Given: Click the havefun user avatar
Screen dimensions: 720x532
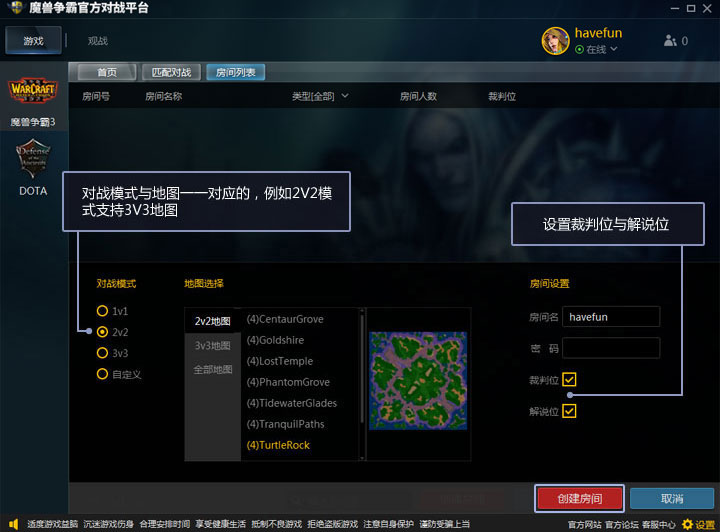Looking at the screenshot, I should click(x=556, y=40).
